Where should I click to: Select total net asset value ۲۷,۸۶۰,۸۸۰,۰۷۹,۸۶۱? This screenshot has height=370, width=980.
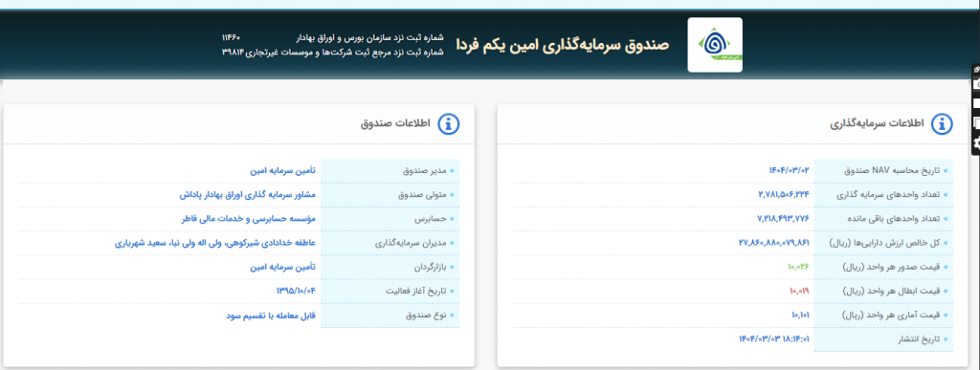point(774,243)
